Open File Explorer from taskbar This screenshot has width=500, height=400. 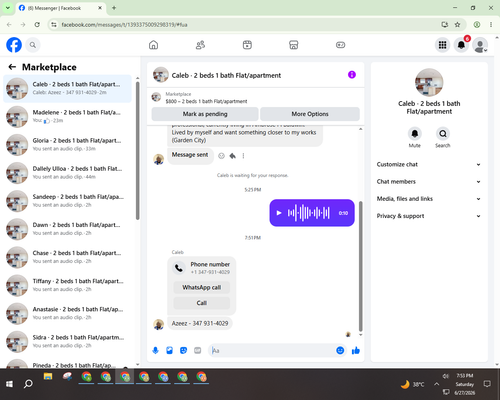(x=48, y=377)
